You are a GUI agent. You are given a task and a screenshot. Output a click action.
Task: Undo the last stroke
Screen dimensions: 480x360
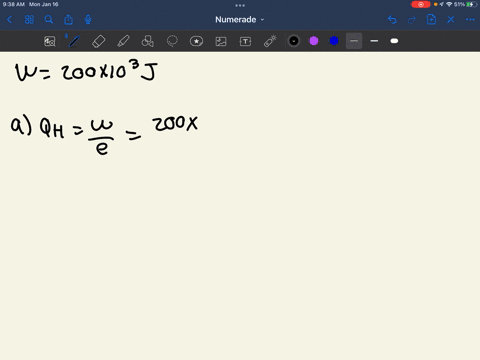coord(392,20)
